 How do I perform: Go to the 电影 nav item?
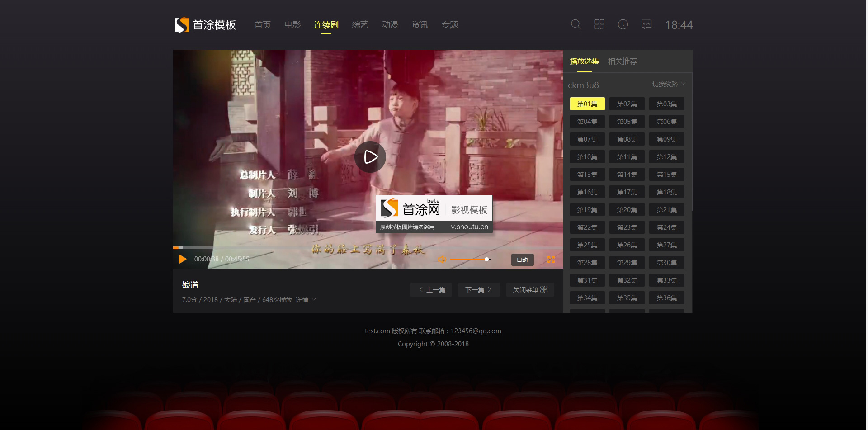292,25
